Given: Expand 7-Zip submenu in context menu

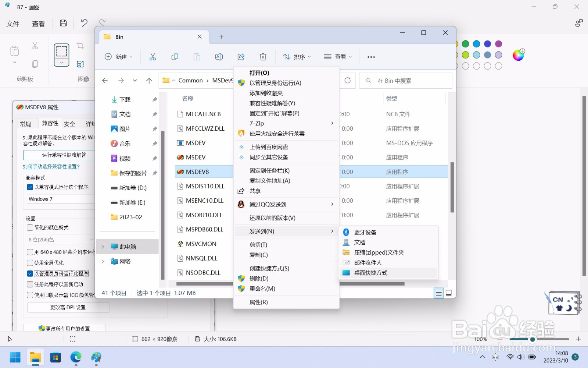Looking at the screenshot, I should coord(286,123).
